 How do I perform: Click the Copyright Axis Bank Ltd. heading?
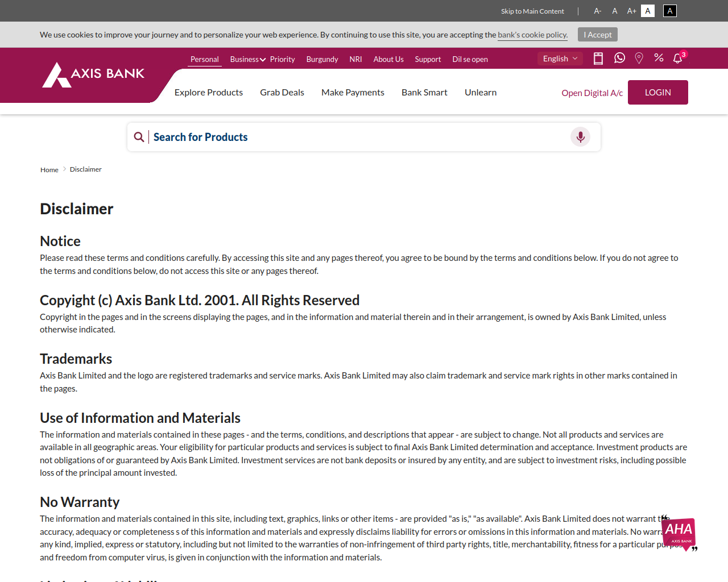tap(200, 300)
